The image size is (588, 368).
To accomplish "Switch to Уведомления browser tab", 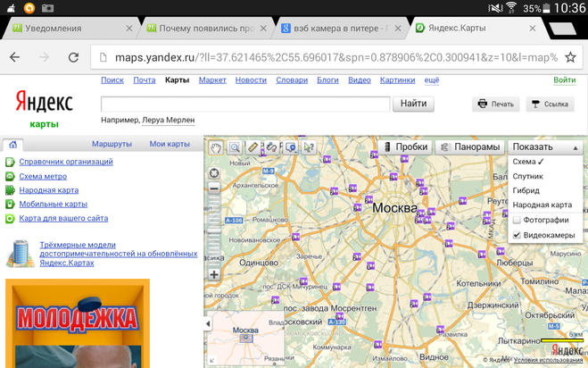I will click(x=70, y=29).
